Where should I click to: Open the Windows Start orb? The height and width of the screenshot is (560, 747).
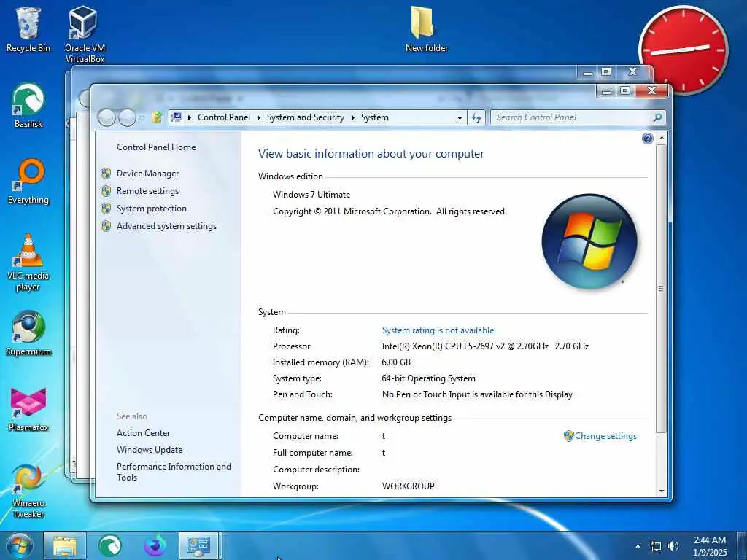point(19,545)
